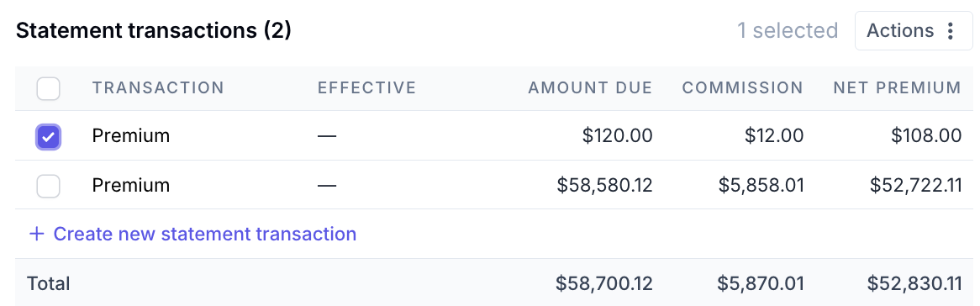Sort by the Net Premium column header
Screen dimensions: 980x306
coord(897,87)
